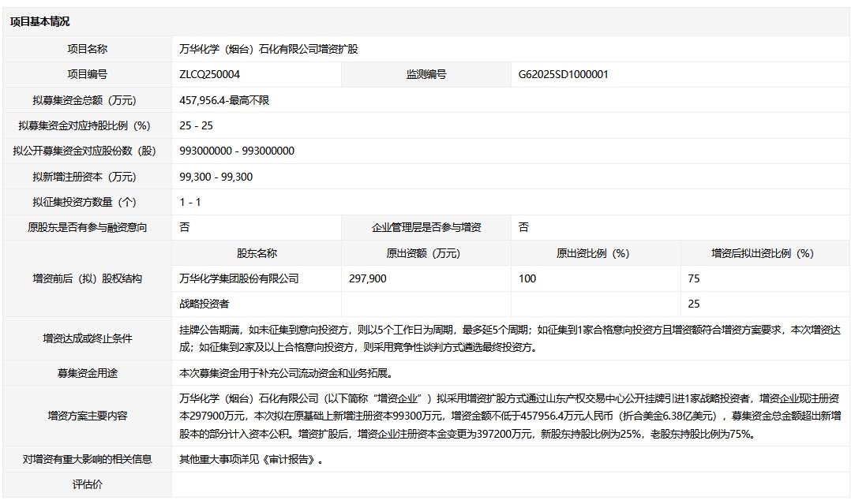Click the '增资方案主要内容' label
851x504 pixels.
[88, 416]
